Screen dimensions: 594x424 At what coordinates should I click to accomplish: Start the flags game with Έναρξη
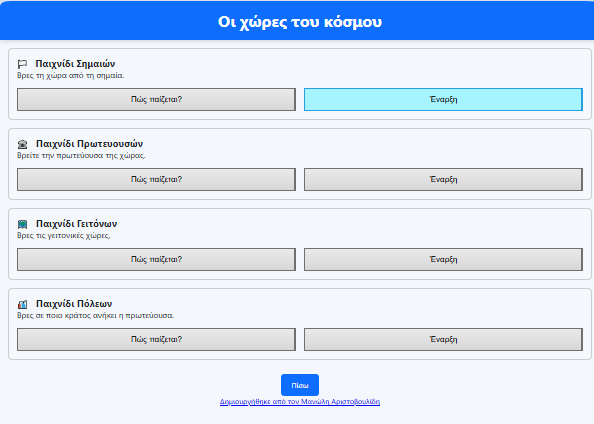pyautogui.click(x=443, y=100)
